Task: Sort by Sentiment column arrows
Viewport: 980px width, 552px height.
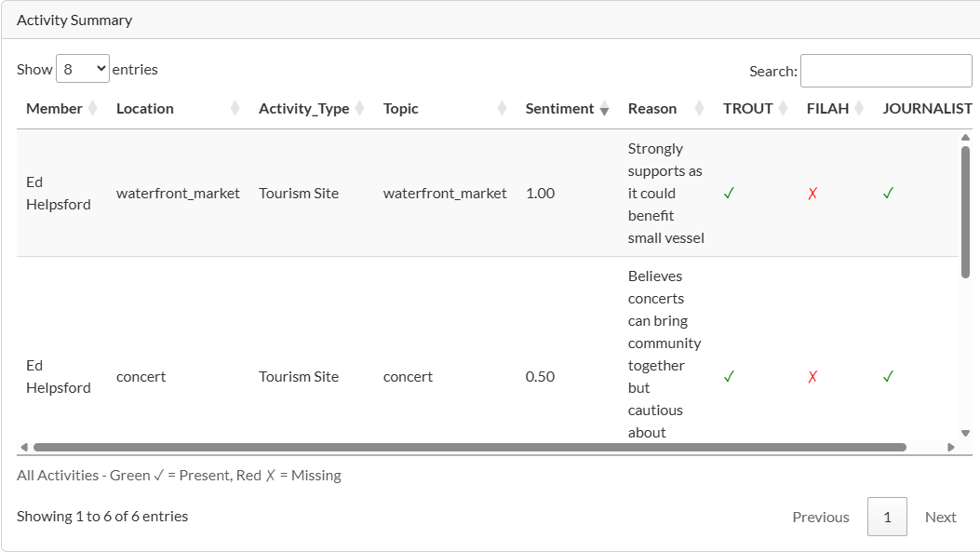Action: click(x=604, y=109)
